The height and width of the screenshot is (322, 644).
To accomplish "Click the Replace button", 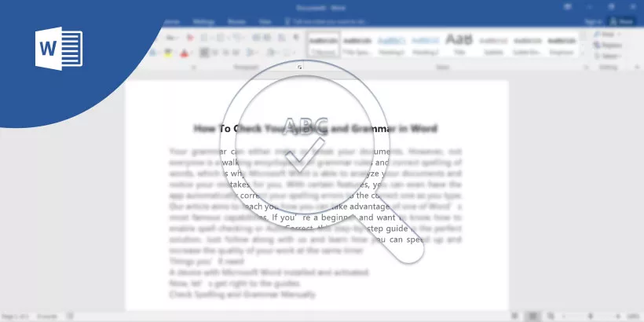I will click(x=609, y=46).
